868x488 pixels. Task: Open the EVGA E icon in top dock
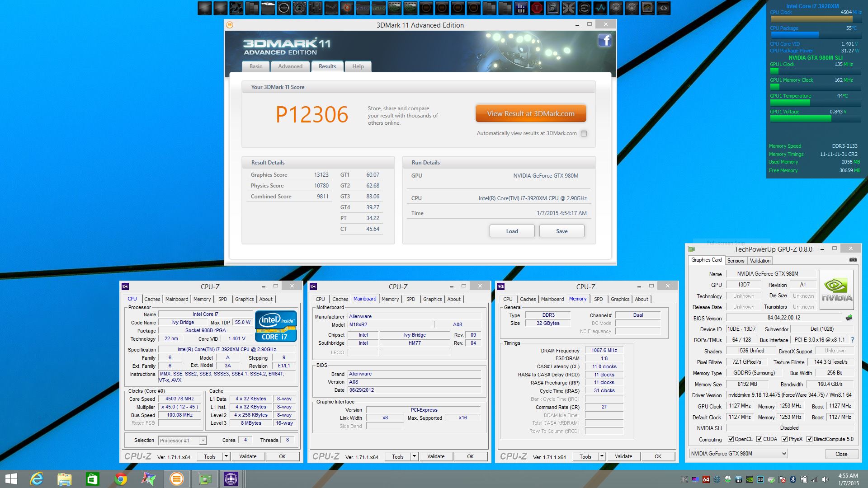pos(584,8)
